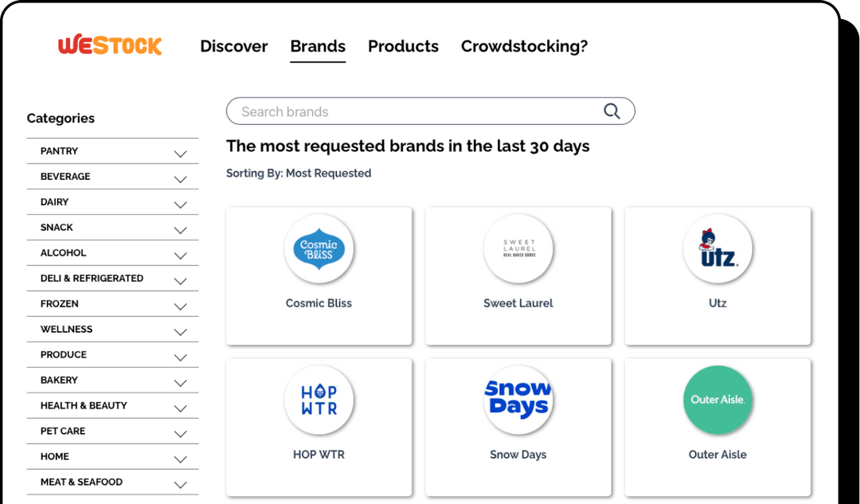The height and width of the screenshot is (504, 860).
Task: Click the search magnifying glass icon
Action: [612, 111]
